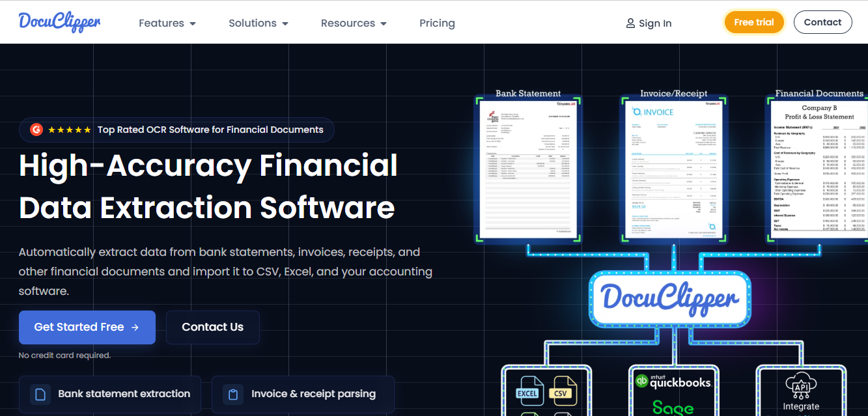Click the Bank statement extraction document icon
The image size is (868, 416).
click(40, 394)
